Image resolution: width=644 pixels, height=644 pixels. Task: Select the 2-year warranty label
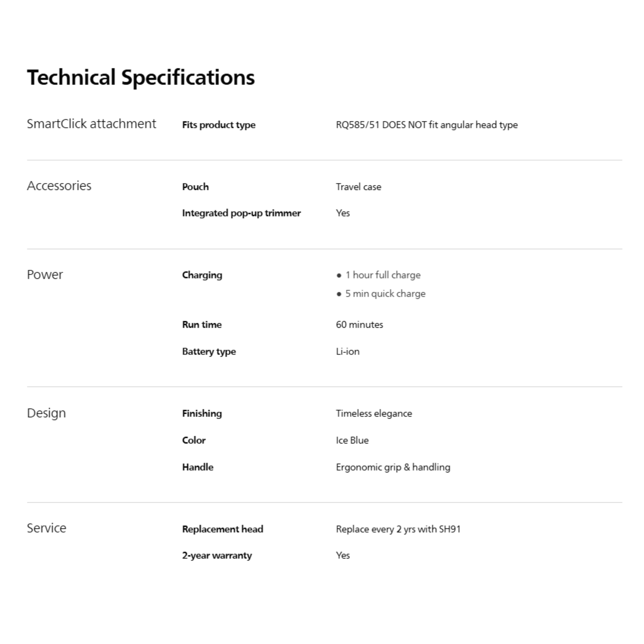coord(217,556)
